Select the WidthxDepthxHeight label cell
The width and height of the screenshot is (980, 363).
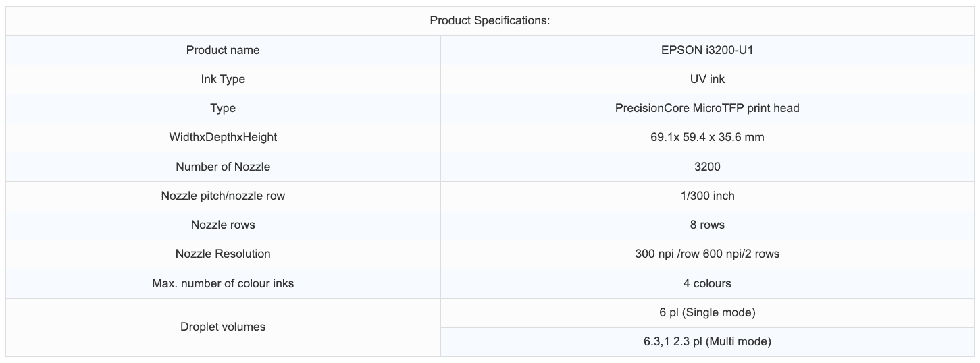point(223,137)
